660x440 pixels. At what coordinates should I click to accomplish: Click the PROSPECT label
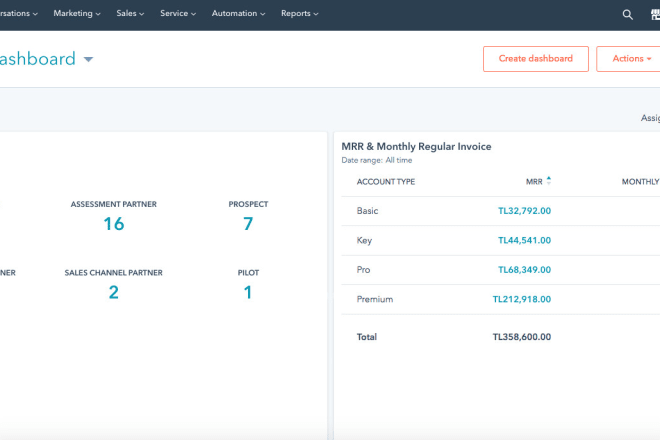pyautogui.click(x=248, y=204)
